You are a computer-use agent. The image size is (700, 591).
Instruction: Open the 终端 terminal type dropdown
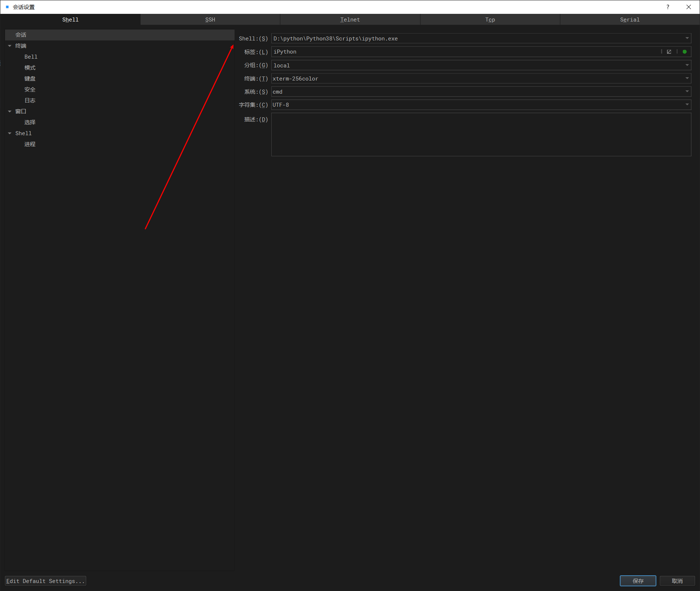click(687, 78)
